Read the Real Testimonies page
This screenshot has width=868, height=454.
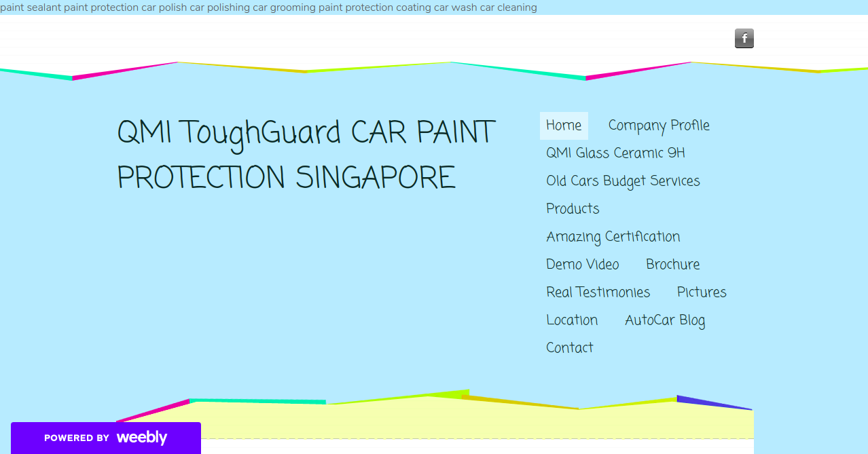(x=598, y=292)
